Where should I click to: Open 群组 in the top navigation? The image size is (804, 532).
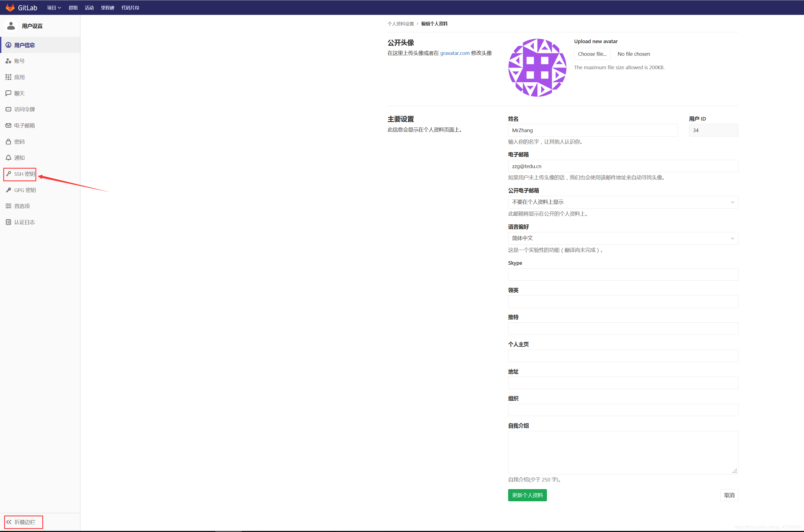[x=73, y=7]
